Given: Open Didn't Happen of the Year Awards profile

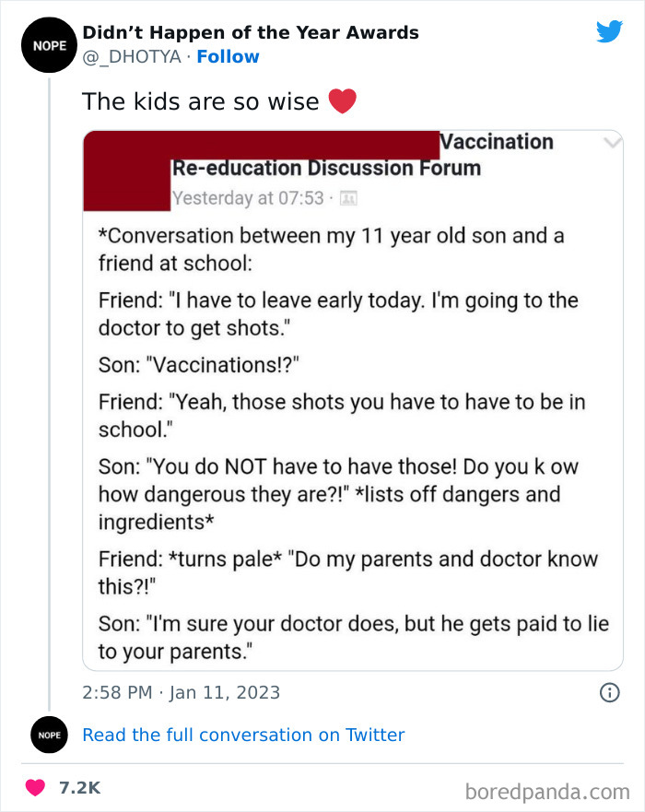Looking at the screenshot, I should point(251,33).
